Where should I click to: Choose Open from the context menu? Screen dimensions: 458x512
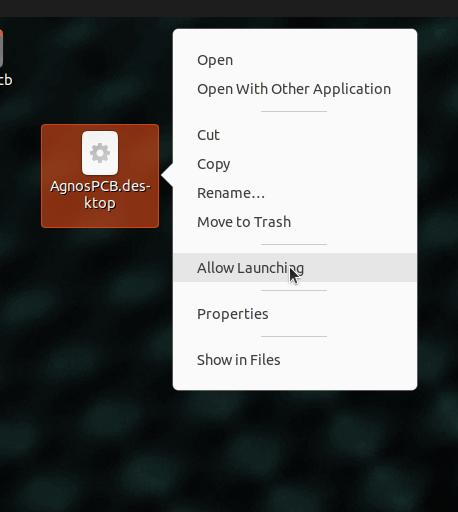click(295, 60)
